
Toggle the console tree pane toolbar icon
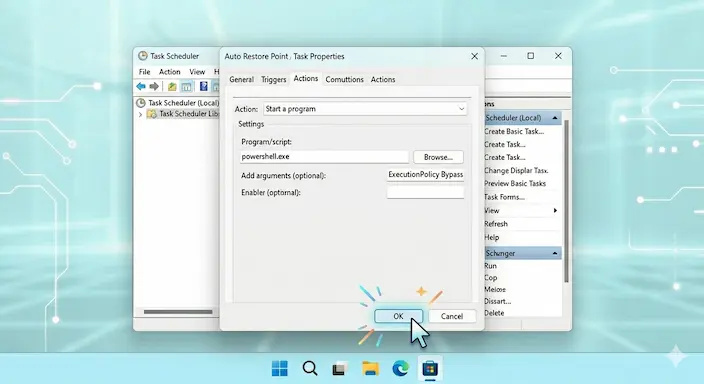pos(186,86)
